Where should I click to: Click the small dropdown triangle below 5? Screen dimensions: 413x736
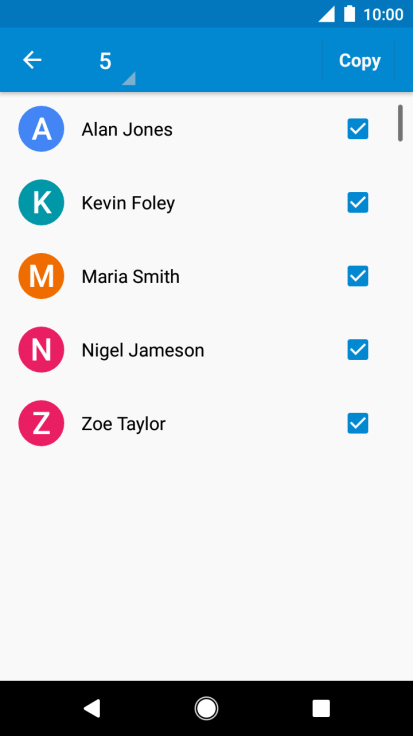(130, 79)
